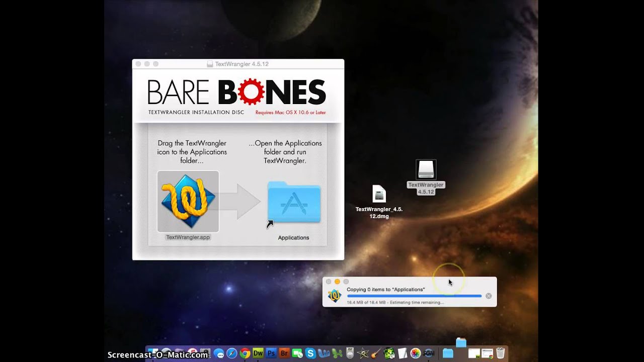Viewport: 644px width, 362px height.
Task: Click the TextWrangler 4.5.12 window title
Action: pyautogui.click(x=242, y=64)
